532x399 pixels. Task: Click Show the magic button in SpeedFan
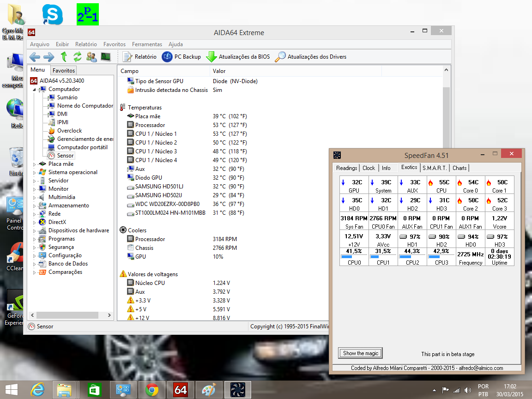pyautogui.click(x=360, y=353)
